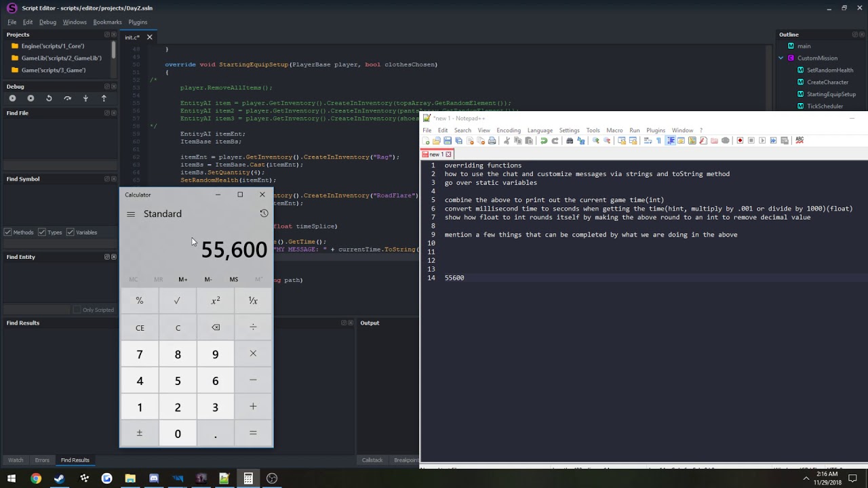Click the step over icon in Debug panel
Viewport: 868px width, 488px height.
(x=67, y=98)
